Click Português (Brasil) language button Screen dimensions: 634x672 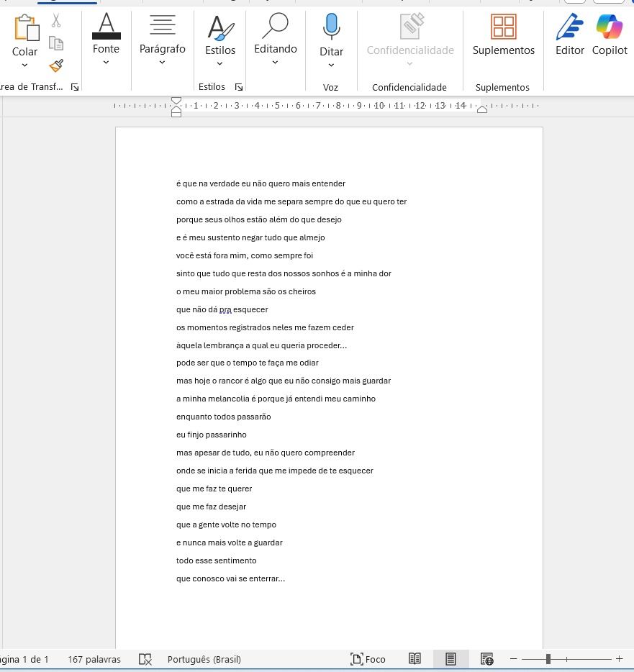(x=204, y=659)
